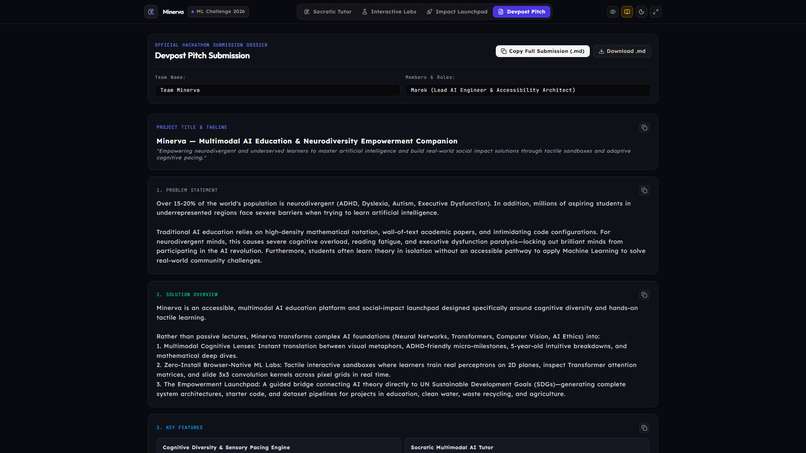Click the project title 'Minerva — Multimodal AI Education' text
Viewport: 806px width, 453px height.
307,141
